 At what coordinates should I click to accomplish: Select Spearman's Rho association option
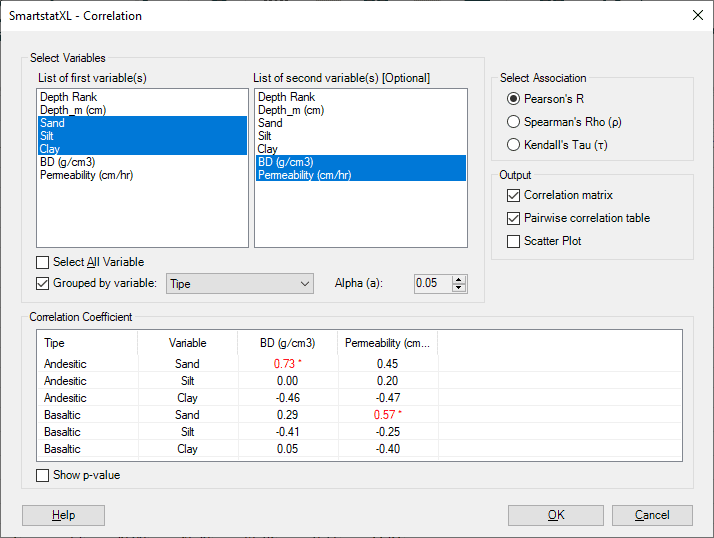tap(514, 122)
